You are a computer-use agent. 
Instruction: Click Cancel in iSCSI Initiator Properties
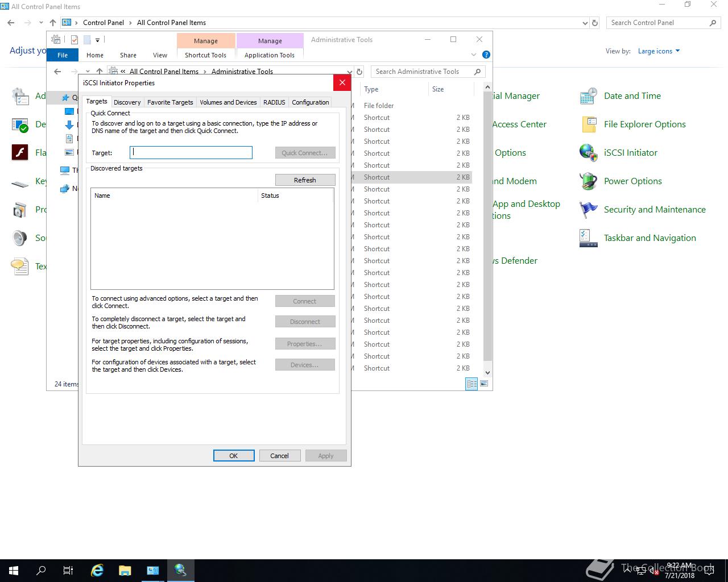click(x=279, y=456)
